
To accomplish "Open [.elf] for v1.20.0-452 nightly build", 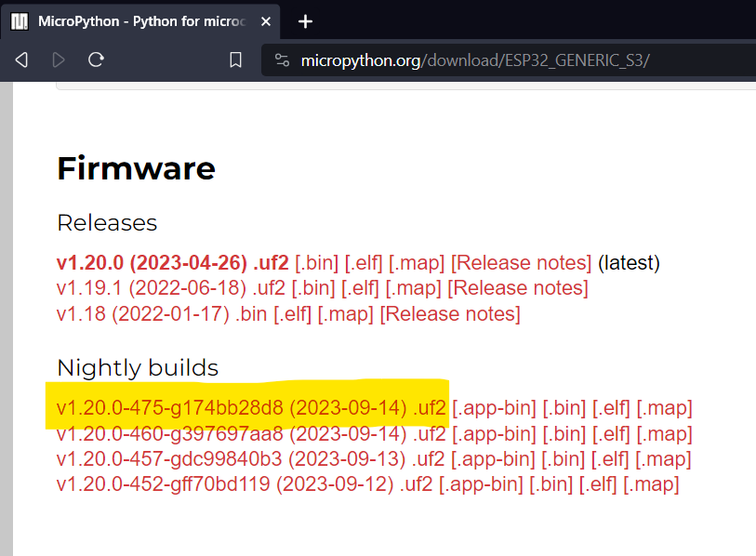I will (x=597, y=484).
